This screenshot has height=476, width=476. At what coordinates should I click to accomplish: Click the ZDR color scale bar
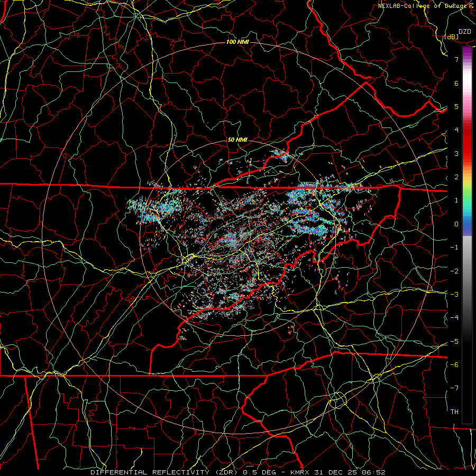[467, 235]
